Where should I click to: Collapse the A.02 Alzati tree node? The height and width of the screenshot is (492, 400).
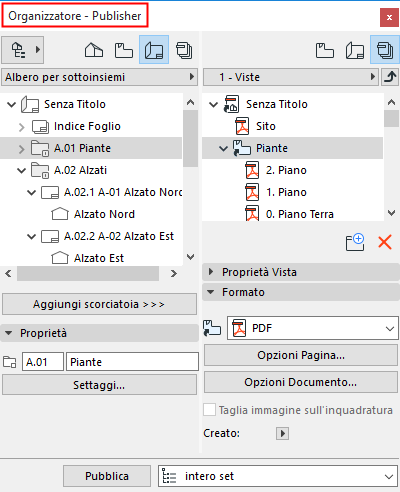(22, 171)
